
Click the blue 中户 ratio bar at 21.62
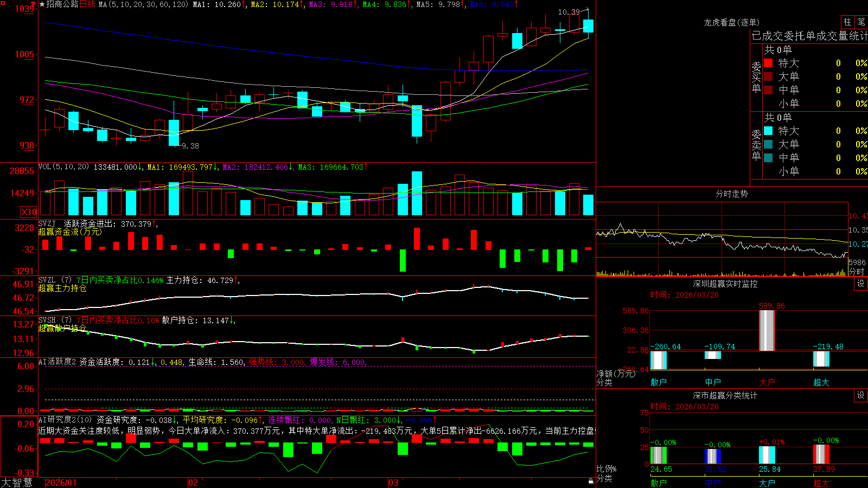[x=713, y=456]
